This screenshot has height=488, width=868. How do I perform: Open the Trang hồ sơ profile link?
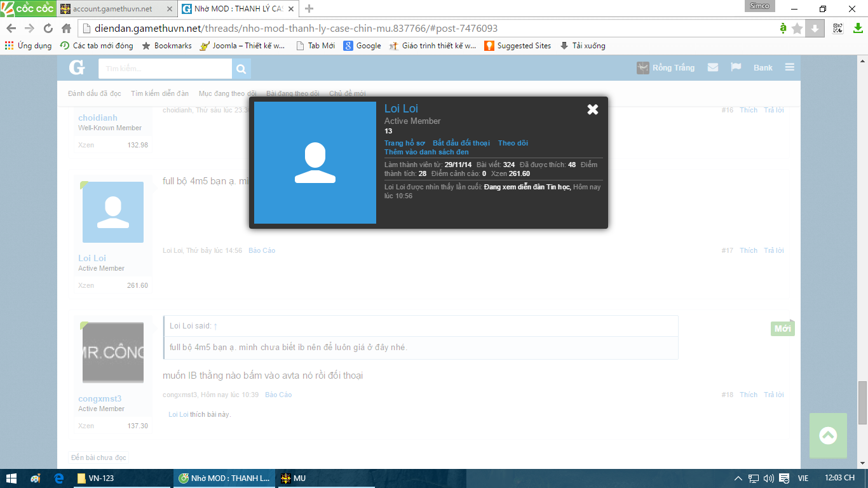coord(405,143)
